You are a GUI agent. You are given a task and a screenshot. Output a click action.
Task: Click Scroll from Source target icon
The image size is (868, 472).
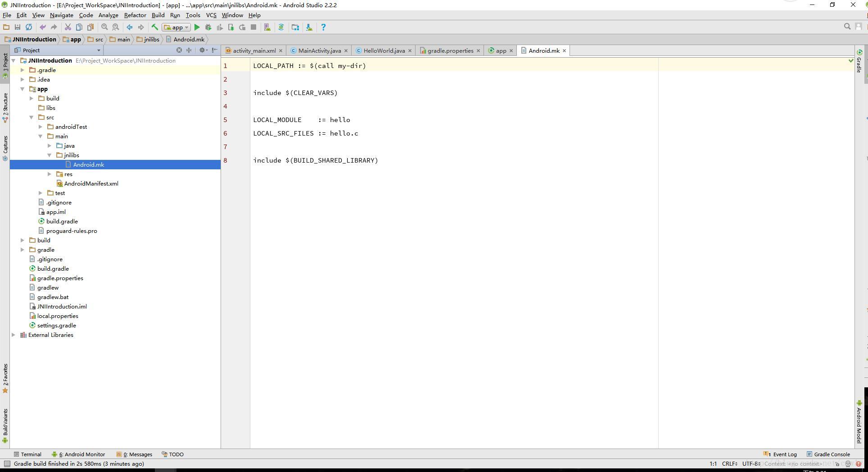pos(179,50)
